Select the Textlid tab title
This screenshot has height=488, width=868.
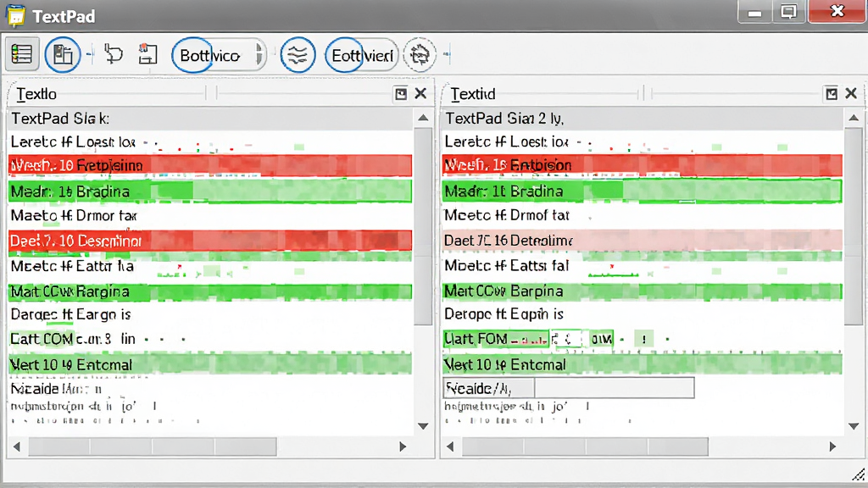[x=473, y=94]
